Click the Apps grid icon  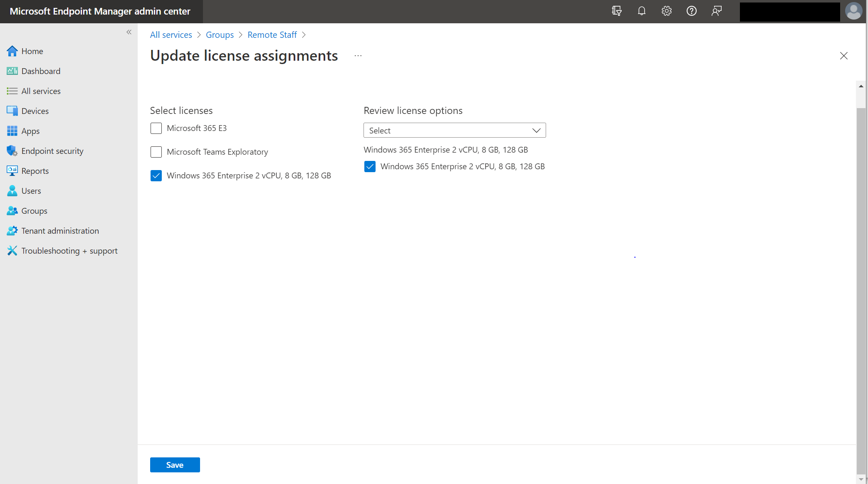tap(12, 131)
